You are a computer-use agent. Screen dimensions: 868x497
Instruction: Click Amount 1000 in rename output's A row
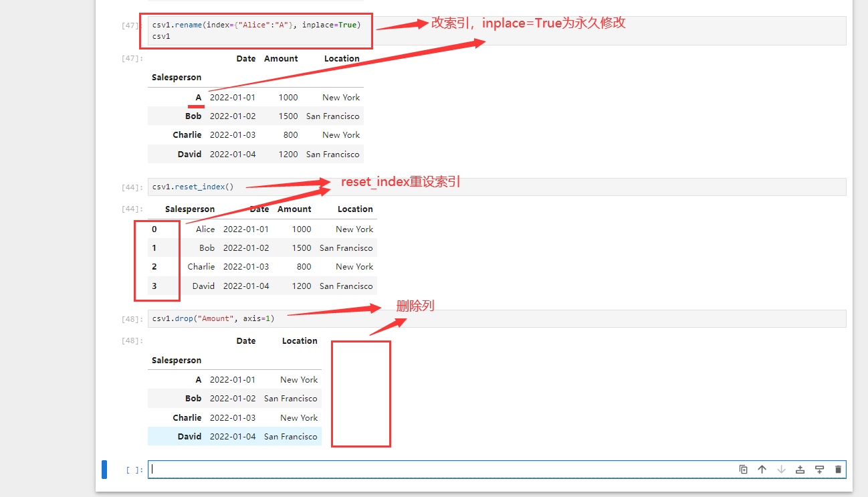coord(288,97)
